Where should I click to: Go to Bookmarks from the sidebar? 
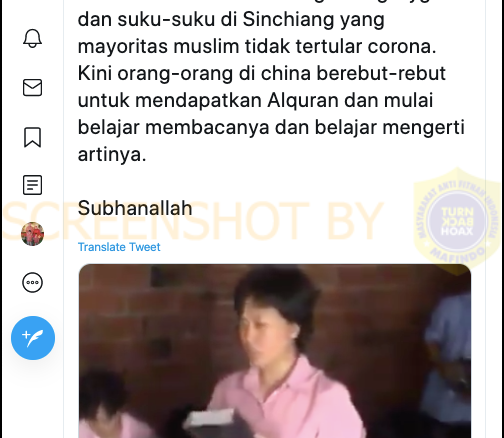click(32, 137)
